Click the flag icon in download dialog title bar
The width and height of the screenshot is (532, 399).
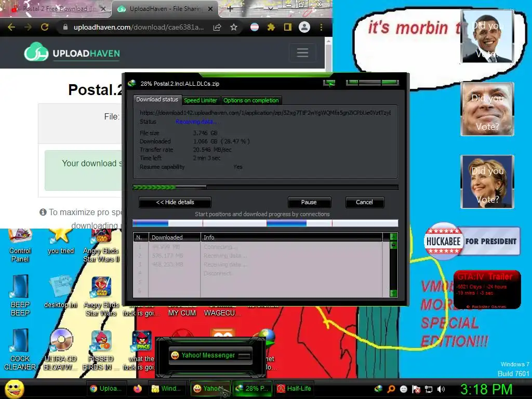click(329, 83)
